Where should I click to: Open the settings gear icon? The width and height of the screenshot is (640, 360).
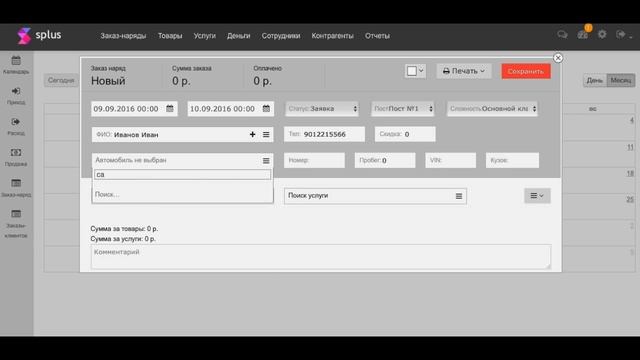click(602, 34)
